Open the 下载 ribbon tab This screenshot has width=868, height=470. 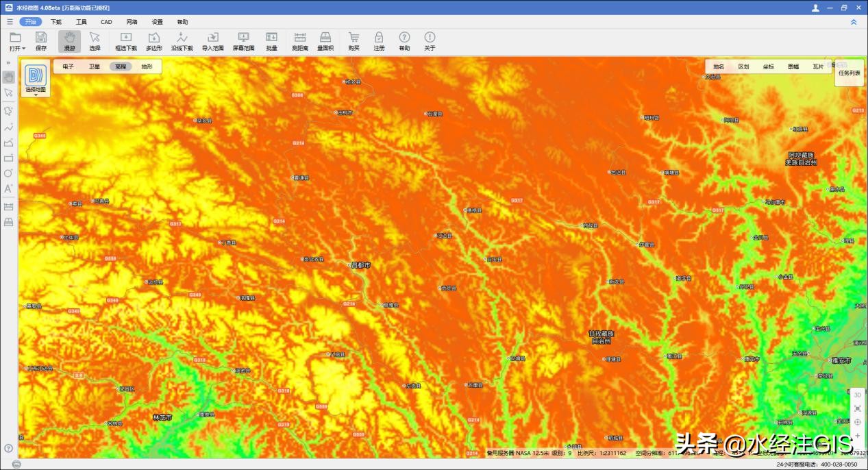click(x=56, y=22)
